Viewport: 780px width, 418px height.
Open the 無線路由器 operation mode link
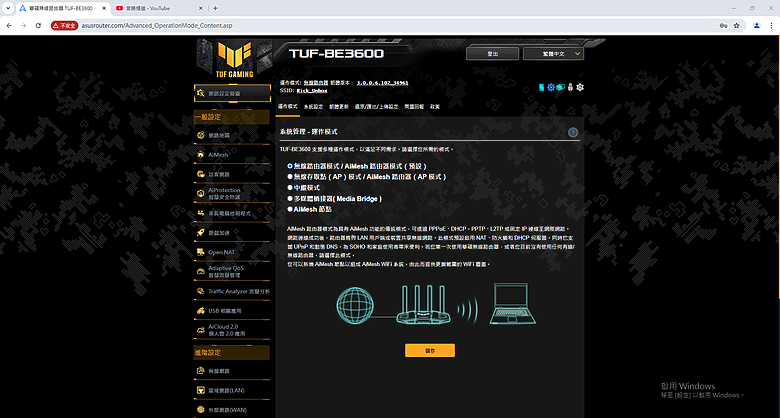click(316, 83)
